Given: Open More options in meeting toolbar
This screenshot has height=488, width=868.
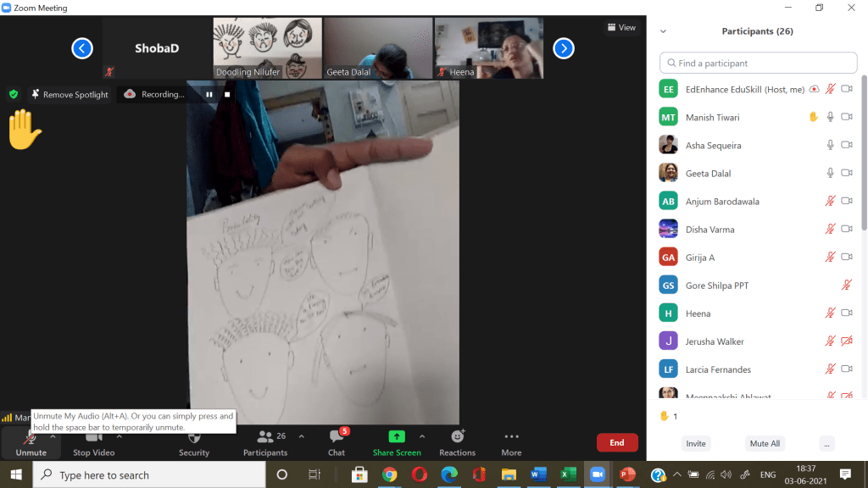Looking at the screenshot, I should pos(511,437).
